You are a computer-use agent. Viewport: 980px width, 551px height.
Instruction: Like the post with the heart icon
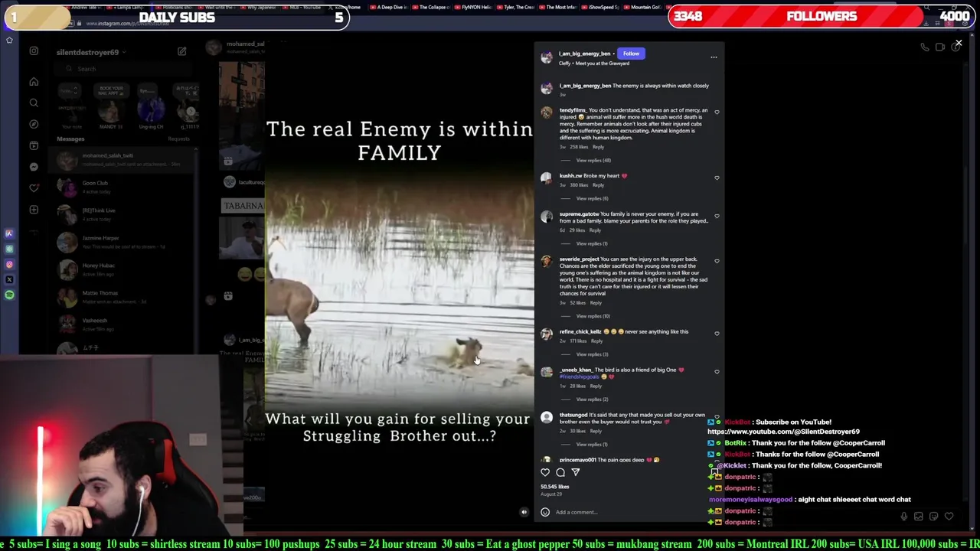point(545,472)
